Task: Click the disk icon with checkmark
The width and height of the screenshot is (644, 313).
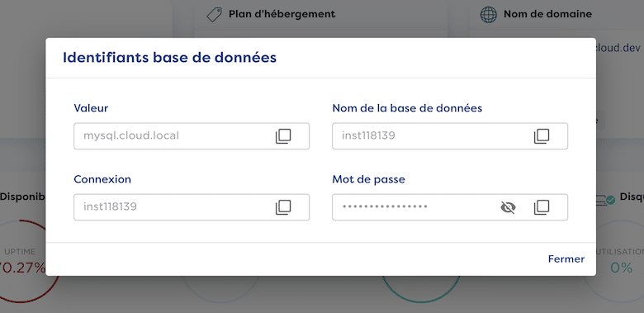Action: coord(605,200)
